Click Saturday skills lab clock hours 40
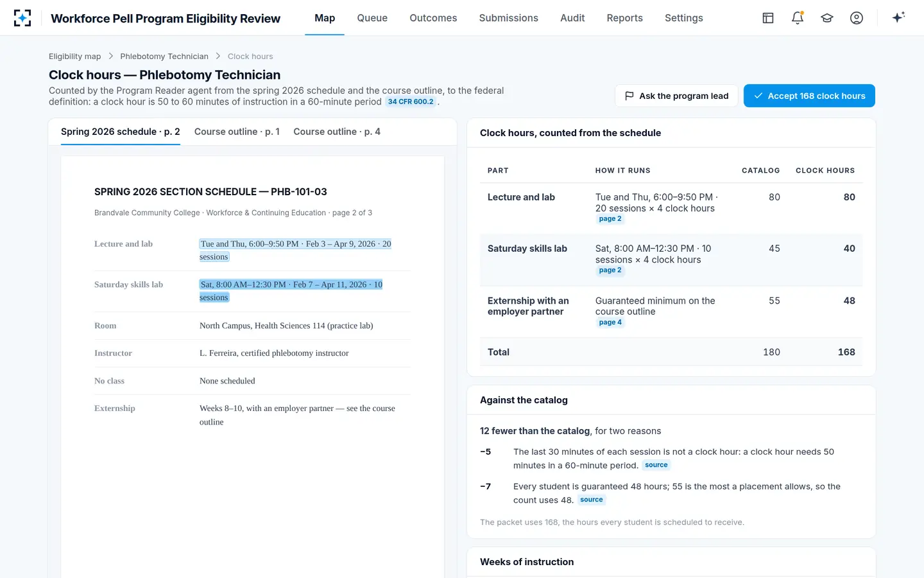Screen dimensions: 924x578 click(x=849, y=249)
